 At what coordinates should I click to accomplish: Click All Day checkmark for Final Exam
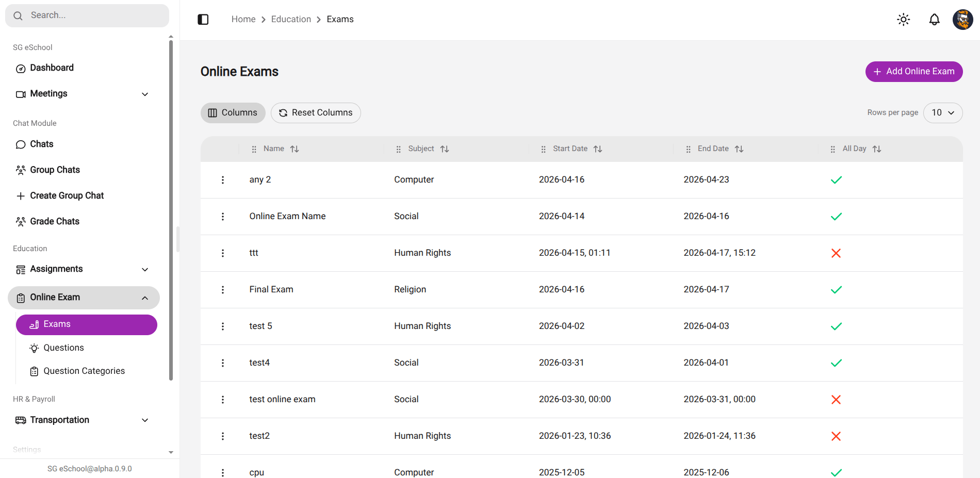tap(836, 290)
